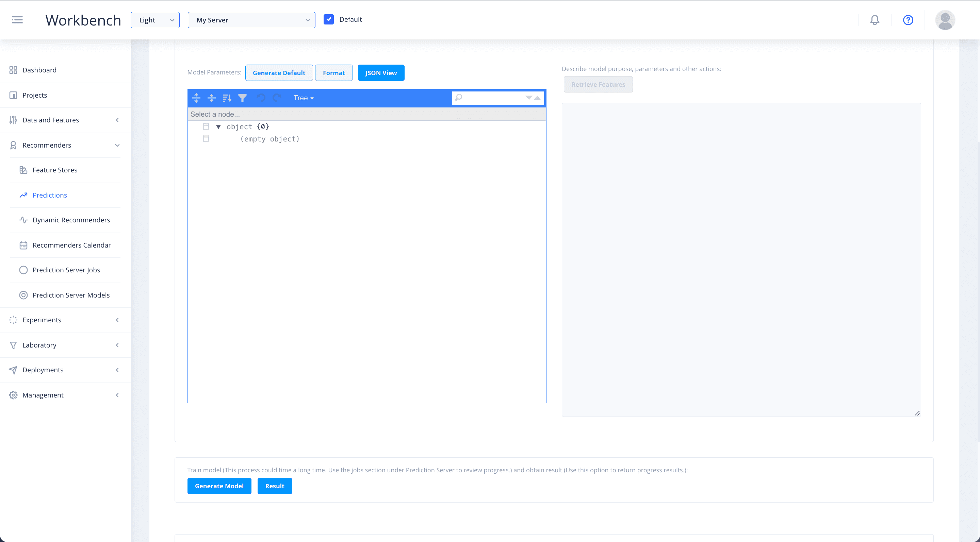Open Dynamic Recommenders in the sidebar

pyautogui.click(x=71, y=220)
